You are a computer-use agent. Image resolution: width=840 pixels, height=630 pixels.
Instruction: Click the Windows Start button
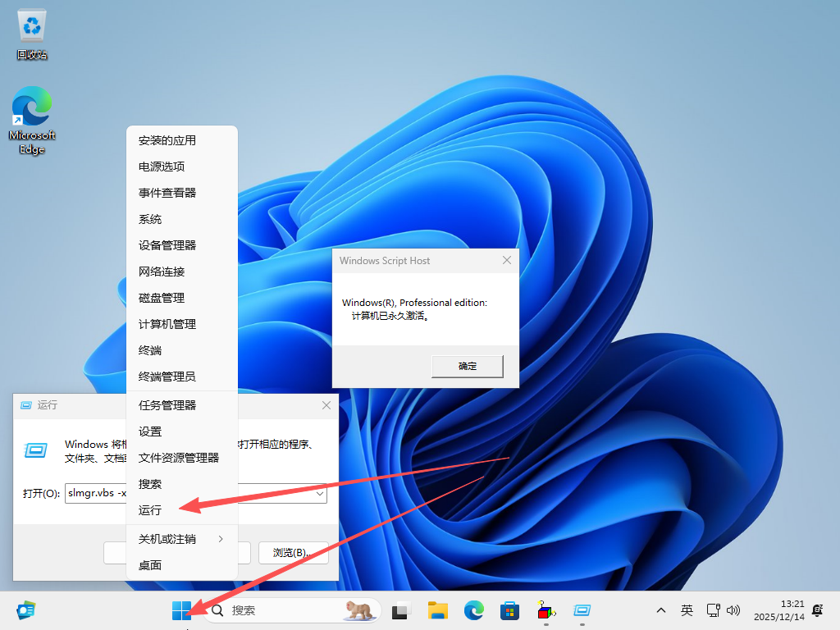pyautogui.click(x=181, y=610)
